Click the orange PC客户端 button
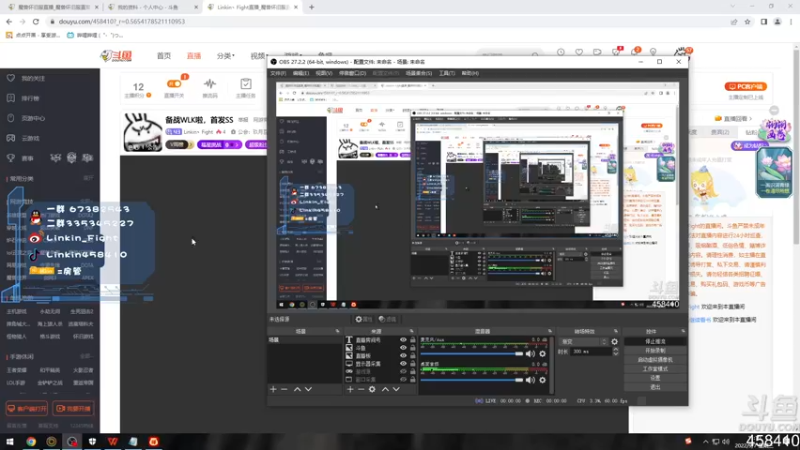Image resolution: width=800 pixels, height=450 pixels. coord(746,87)
